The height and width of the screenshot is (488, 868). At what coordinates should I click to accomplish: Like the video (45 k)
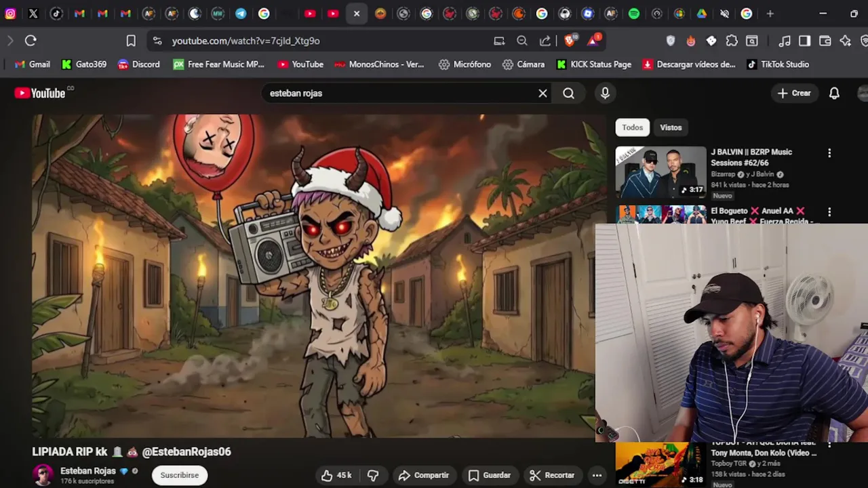coord(337,475)
